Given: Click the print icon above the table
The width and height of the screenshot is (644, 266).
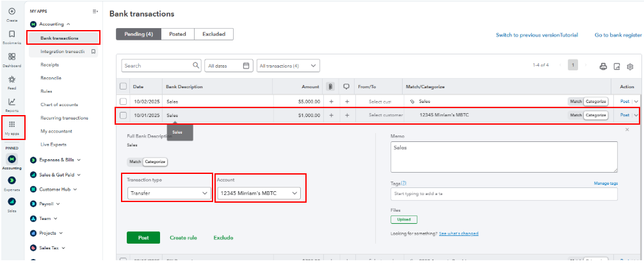Looking at the screenshot, I should 603,66.
